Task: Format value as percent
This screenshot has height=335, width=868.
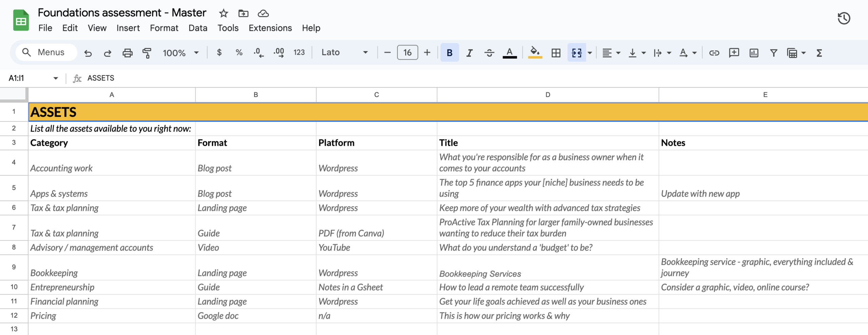Action: [x=239, y=53]
